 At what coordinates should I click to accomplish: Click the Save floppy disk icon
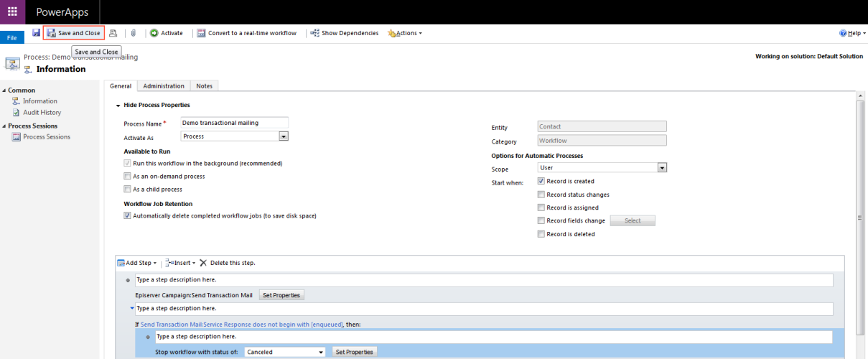point(36,33)
